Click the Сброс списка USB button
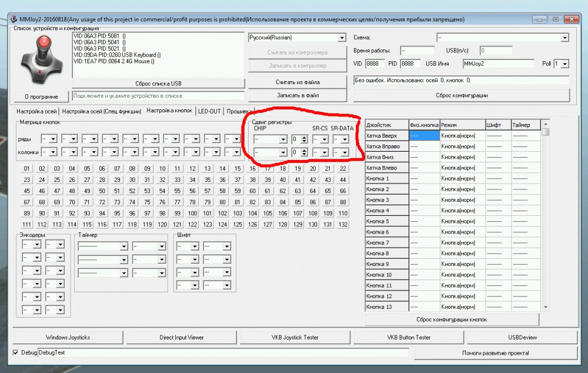This screenshot has height=373, width=588. click(158, 84)
